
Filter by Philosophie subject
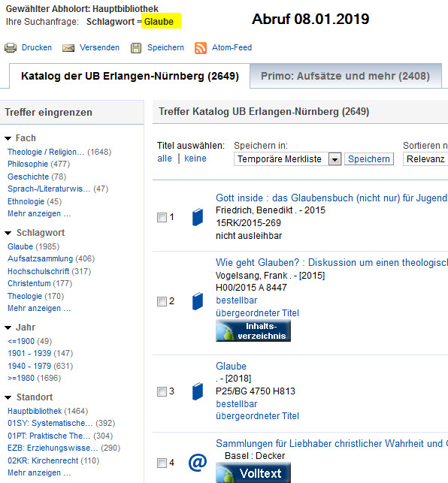pyautogui.click(x=28, y=164)
